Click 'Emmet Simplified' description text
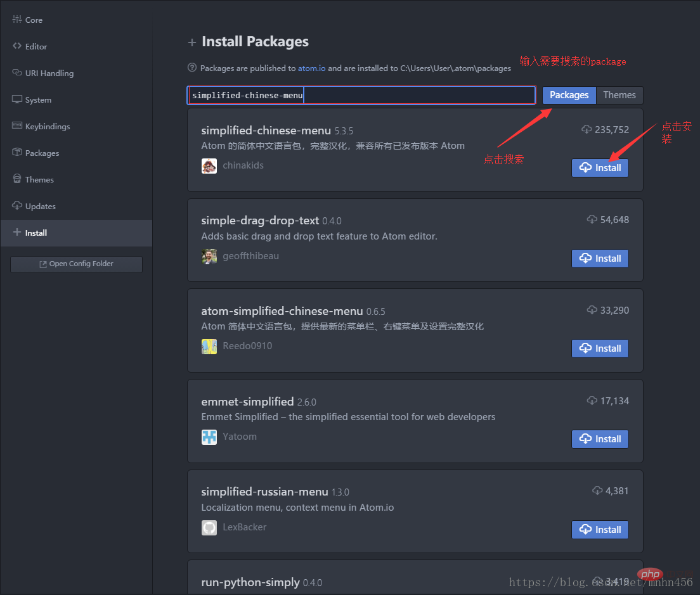 coord(348,417)
